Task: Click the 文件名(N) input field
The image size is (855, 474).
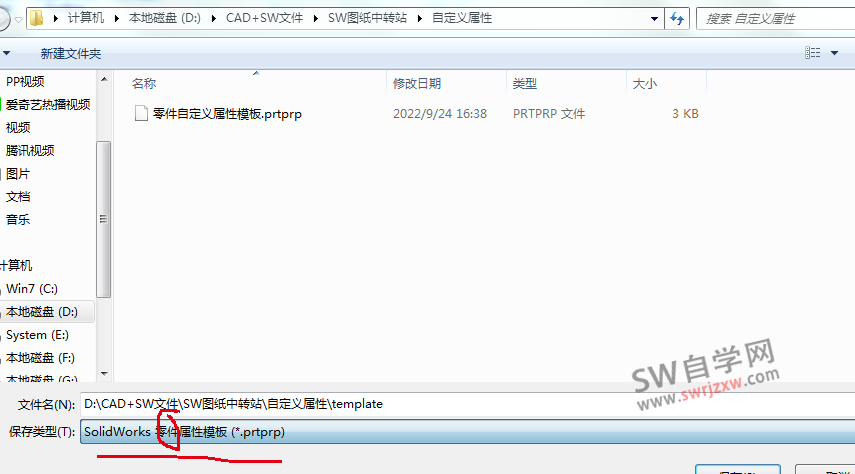Action: click(468, 404)
